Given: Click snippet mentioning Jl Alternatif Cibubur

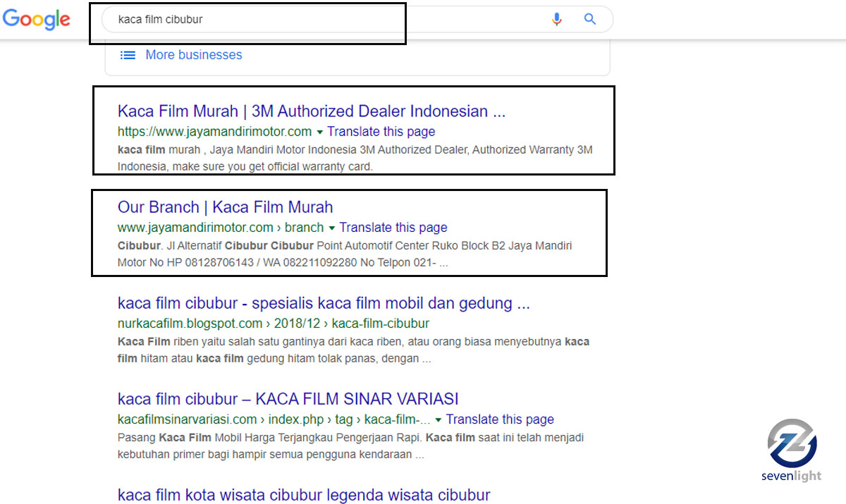Looking at the screenshot, I should click(345, 254).
